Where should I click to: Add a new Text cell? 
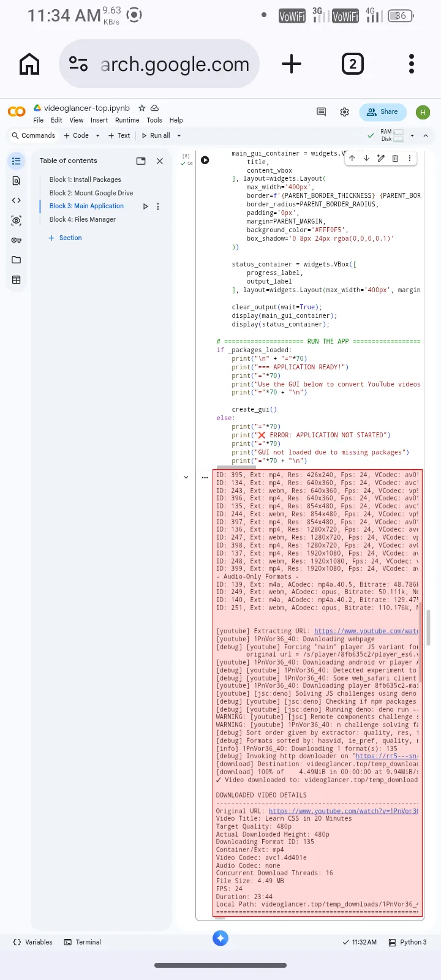tap(119, 135)
